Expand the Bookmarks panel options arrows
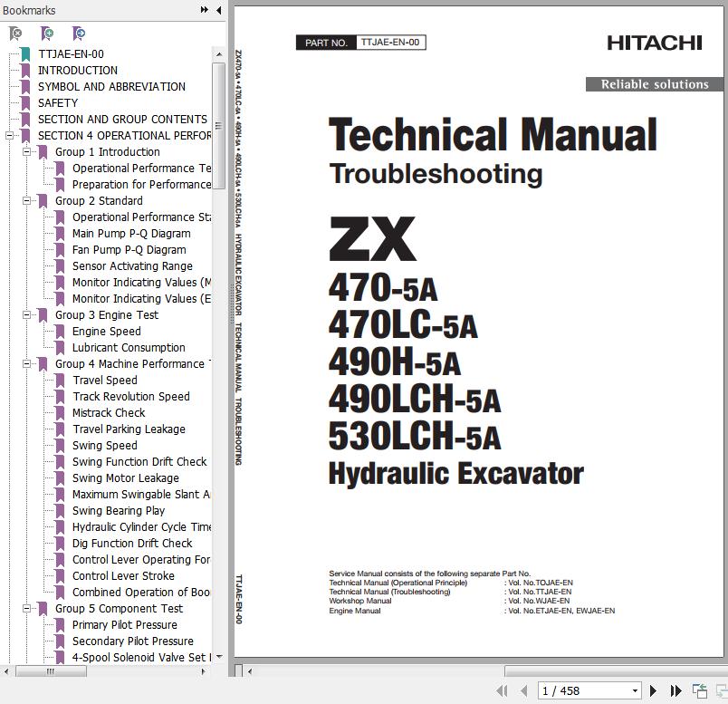 click(x=205, y=10)
